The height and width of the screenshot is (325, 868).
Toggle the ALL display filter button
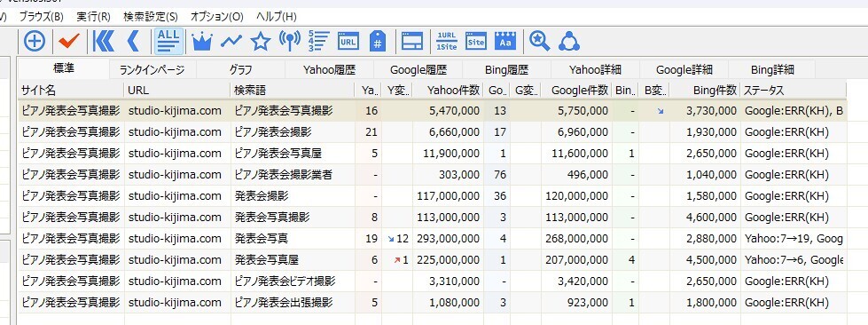168,41
